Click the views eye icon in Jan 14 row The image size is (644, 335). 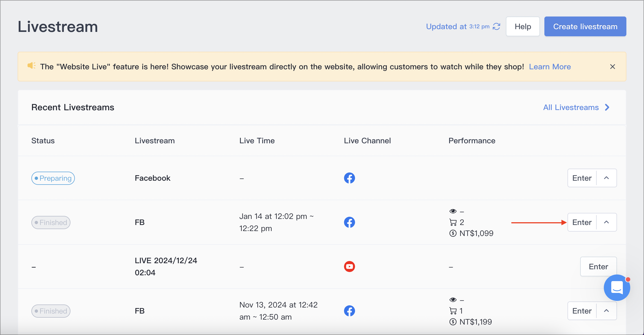pyautogui.click(x=453, y=211)
